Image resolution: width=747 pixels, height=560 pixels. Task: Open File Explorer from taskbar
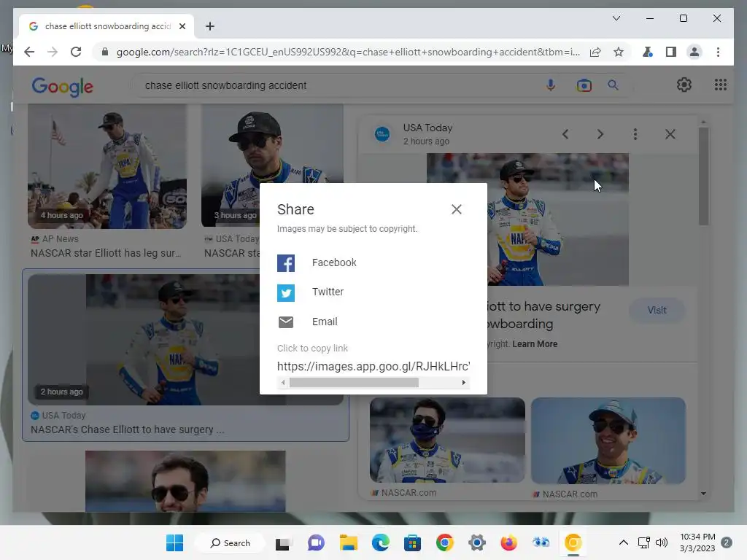pos(348,542)
